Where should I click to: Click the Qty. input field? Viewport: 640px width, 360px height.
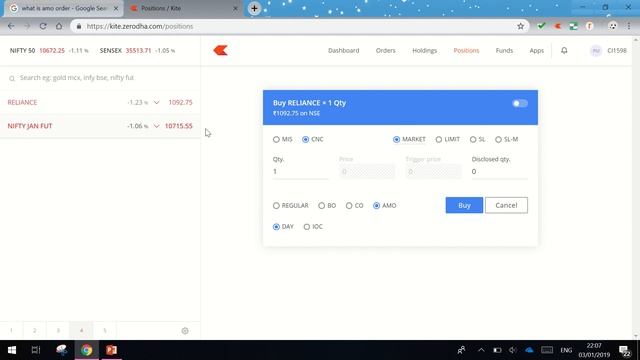click(x=300, y=171)
